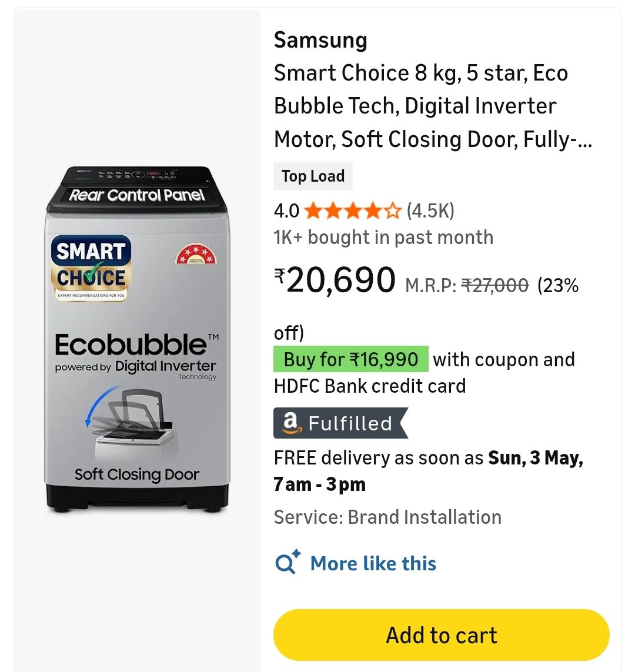The width and height of the screenshot is (635, 672).
Task: Open the Samsung washing machine product title
Action: point(433,106)
